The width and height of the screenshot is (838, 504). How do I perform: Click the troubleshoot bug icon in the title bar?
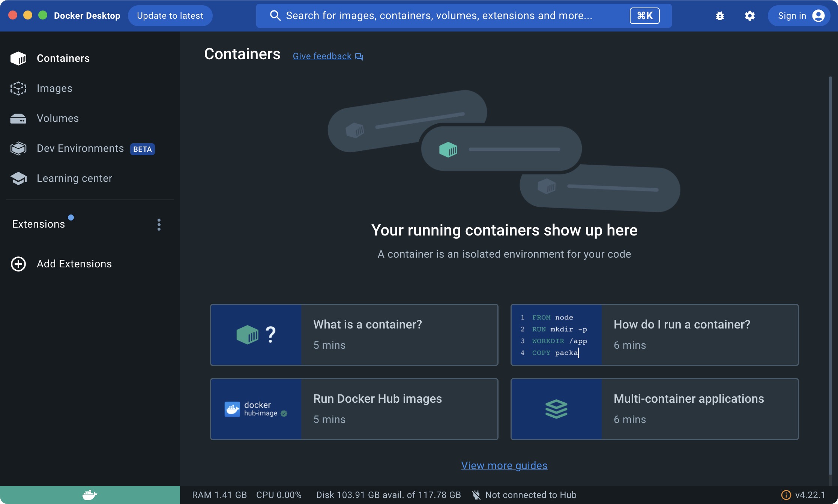[720, 15]
